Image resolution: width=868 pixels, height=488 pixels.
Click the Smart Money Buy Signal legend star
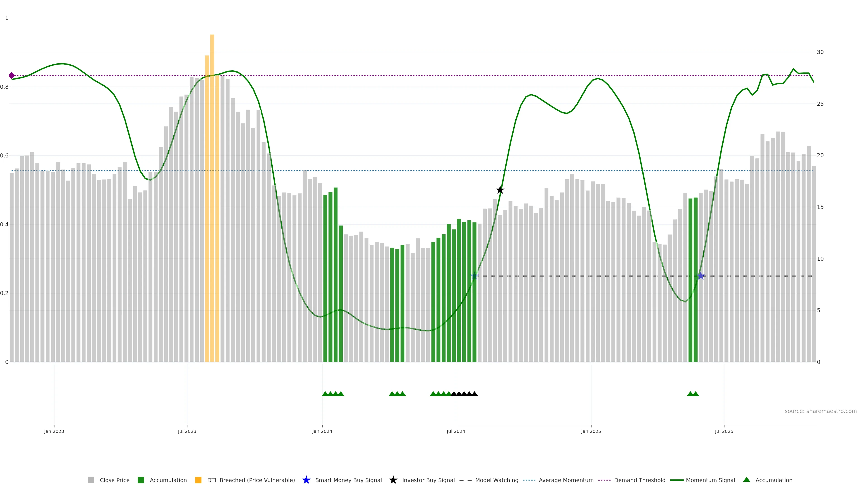[x=306, y=480]
